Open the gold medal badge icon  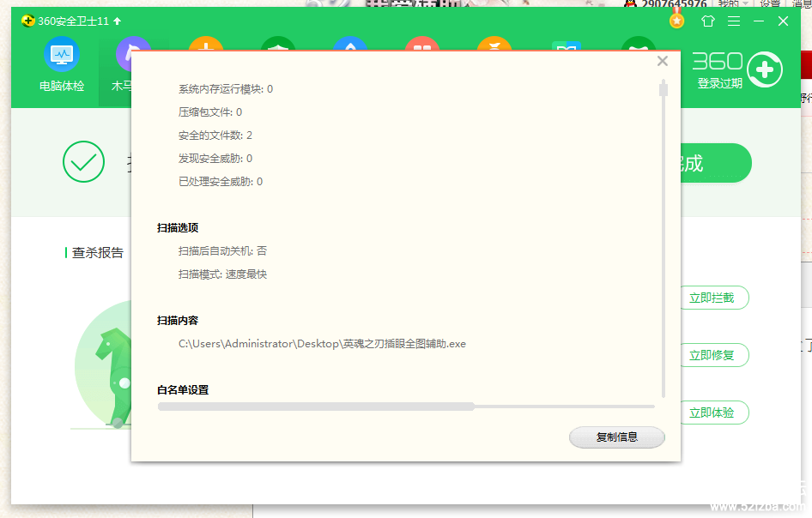coord(676,20)
